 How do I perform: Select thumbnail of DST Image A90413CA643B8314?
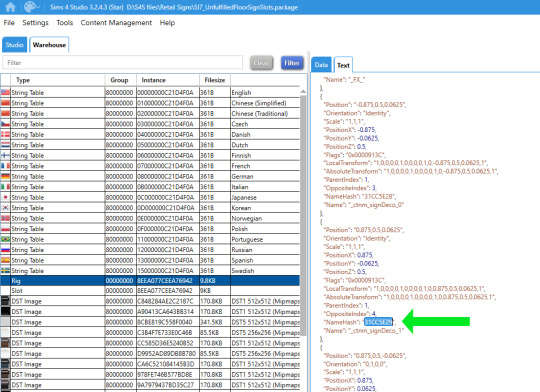coord(5,311)
